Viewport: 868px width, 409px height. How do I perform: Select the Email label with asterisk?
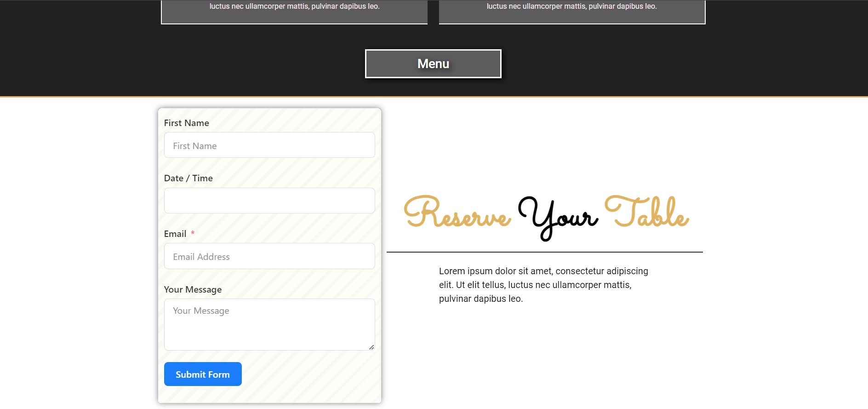click(x=179, y=234)
